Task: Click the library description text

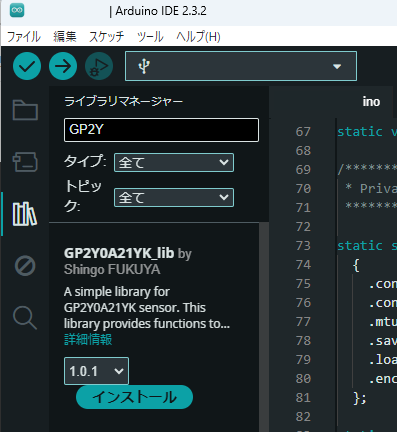Action: coord(147,308)
